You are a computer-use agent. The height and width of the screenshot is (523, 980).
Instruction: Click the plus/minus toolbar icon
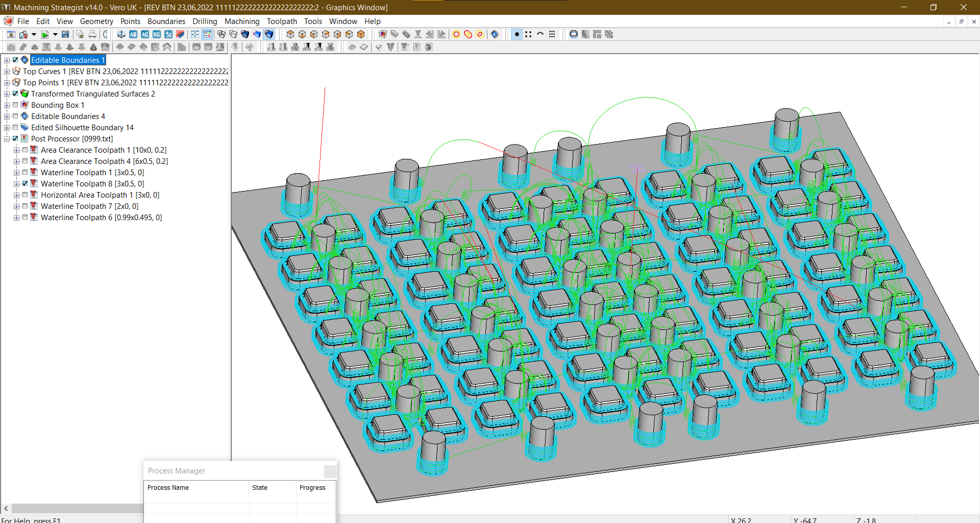coord(168,34)
